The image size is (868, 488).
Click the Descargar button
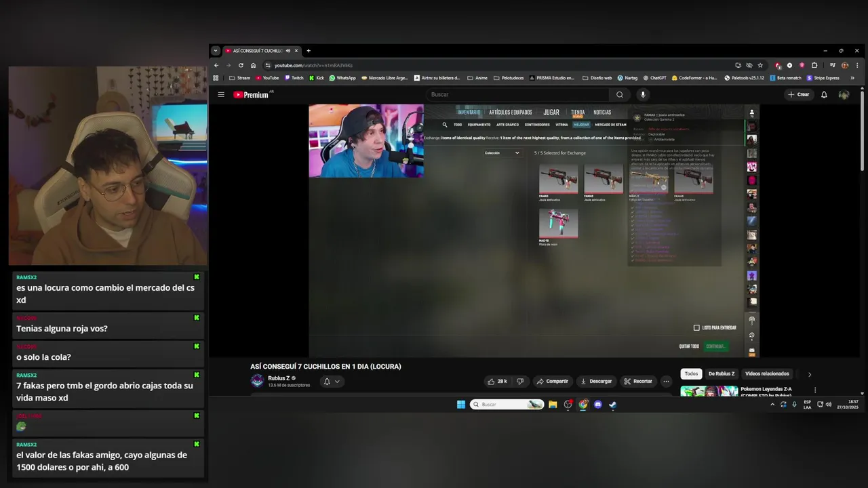pos(595,382)
